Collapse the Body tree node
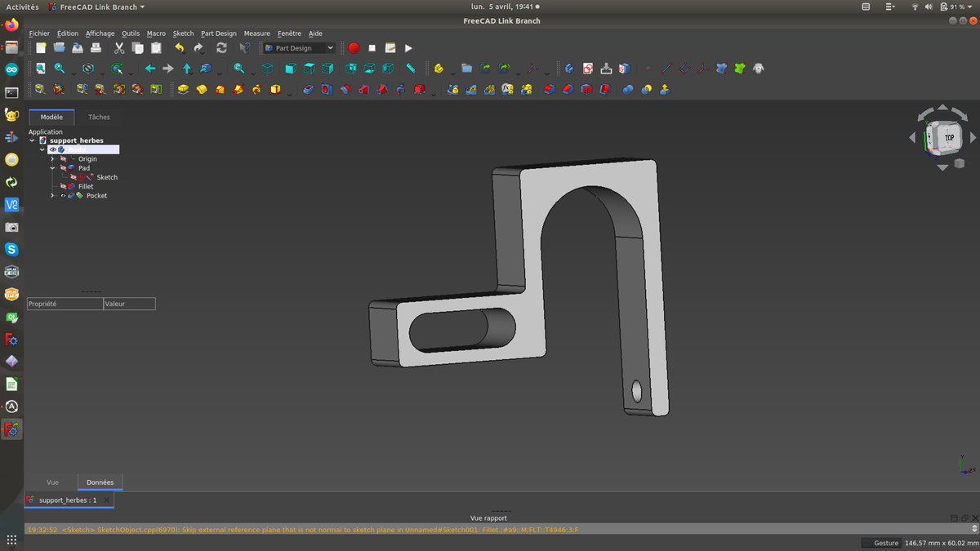Viewport: 980px width, 551px height. coord(42,149)
